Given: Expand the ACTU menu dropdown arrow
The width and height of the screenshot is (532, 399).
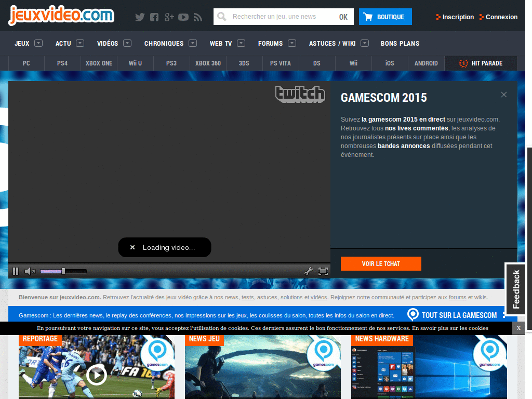Looking at the screenshot, I should click(80, 43).
